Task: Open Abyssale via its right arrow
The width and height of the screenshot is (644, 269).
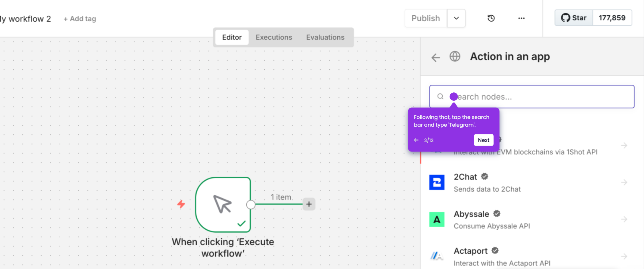Action: click(624, 219)
